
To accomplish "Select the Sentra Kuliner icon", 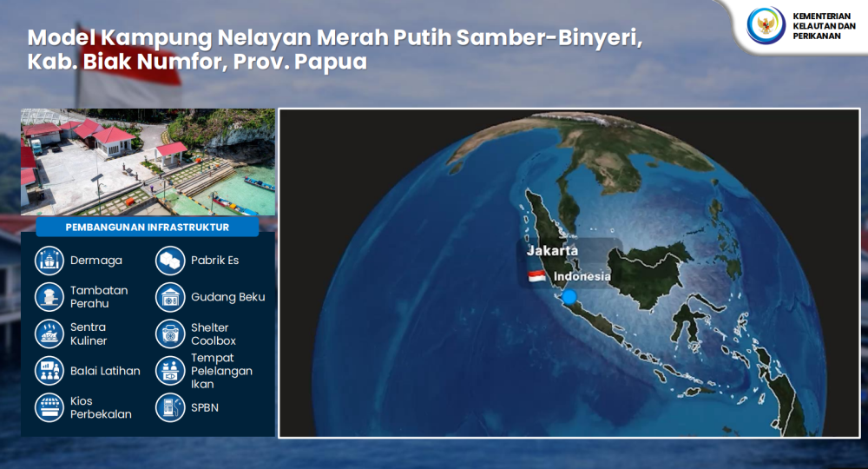I will pyautogui.click(x=49, y=334).
